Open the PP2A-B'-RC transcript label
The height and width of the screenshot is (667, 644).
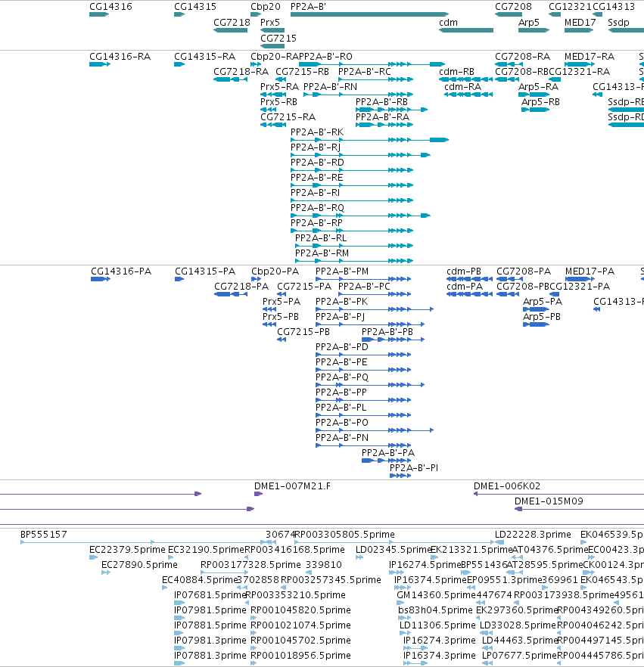point(365,72)
